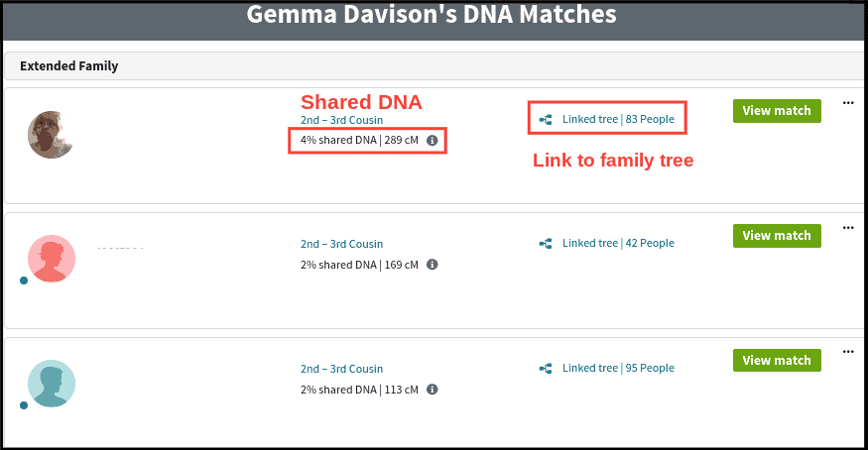Click tree icon next to 42 People
Image resolution: width=868 pixels, height=450 pixels.
[545, 244]
